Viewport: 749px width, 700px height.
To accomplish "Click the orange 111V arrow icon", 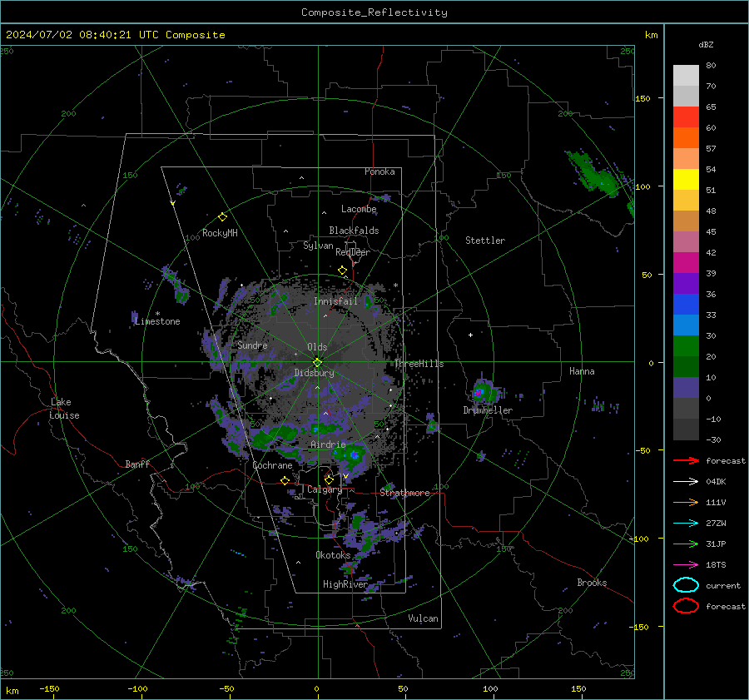I will point(686,502).
